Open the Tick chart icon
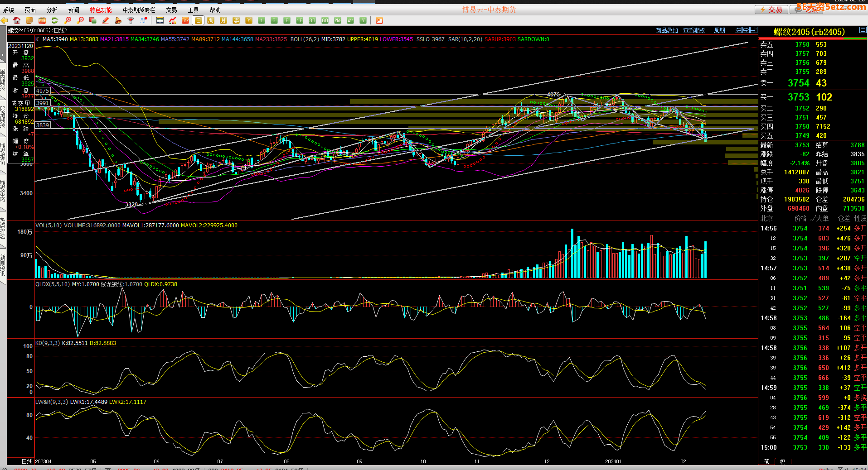The image size is (868, 470). click(185, 20)
